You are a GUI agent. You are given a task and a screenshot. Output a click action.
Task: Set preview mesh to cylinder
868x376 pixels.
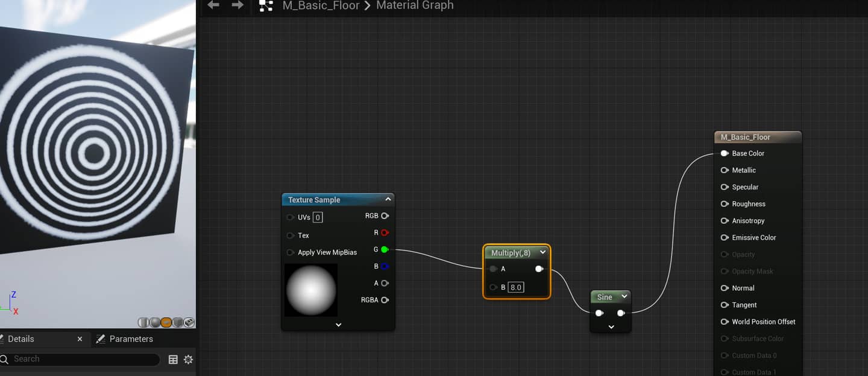(143, 322)
